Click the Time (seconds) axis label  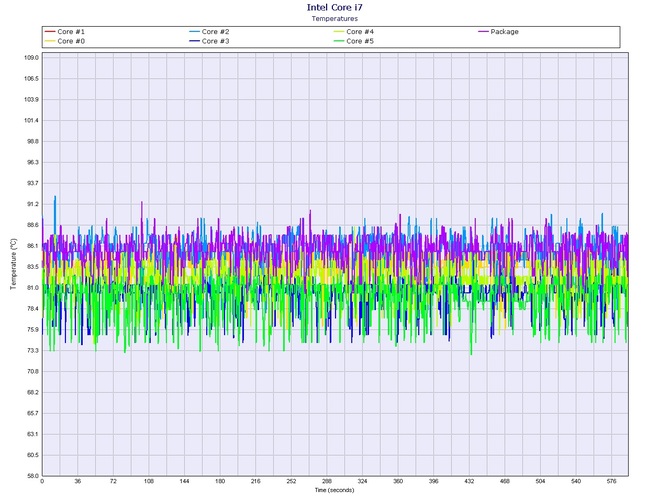335,490
